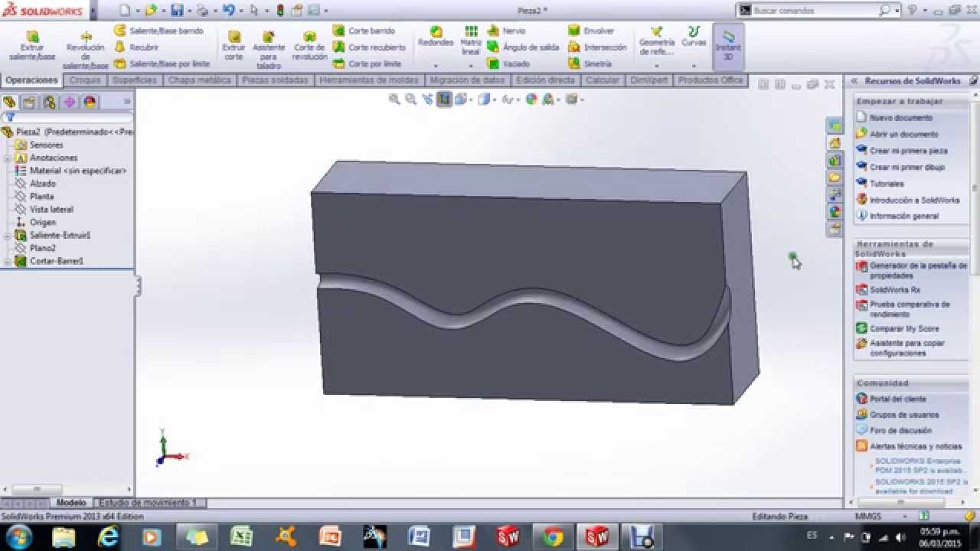Open New document dropdown arrow
Image resolution: width=980 pixels, height=551 pixels.
click(x=138, y=11)
